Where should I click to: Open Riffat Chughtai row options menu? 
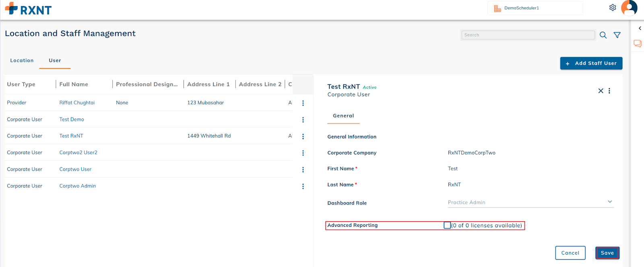click(x=303, y=103)
